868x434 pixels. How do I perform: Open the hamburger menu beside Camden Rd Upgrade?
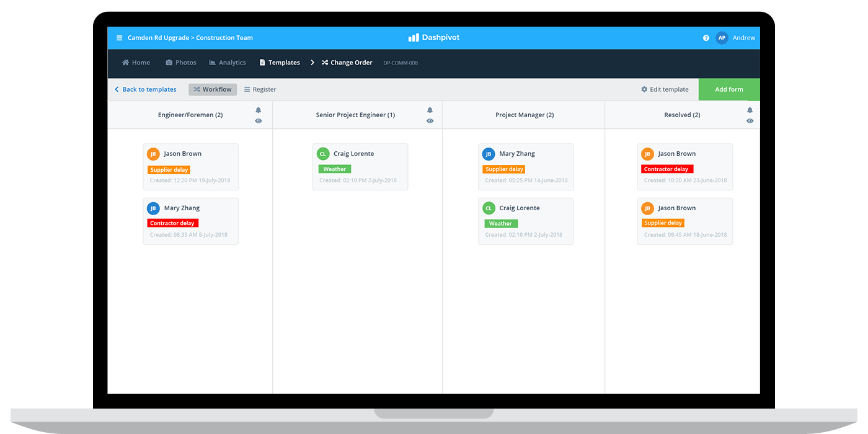coord(120,38)
